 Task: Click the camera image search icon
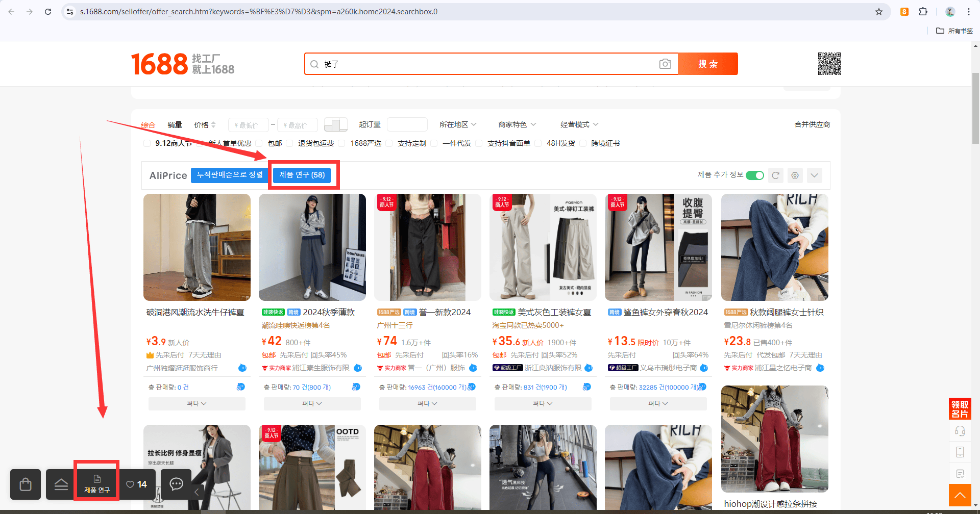(665, 64)
